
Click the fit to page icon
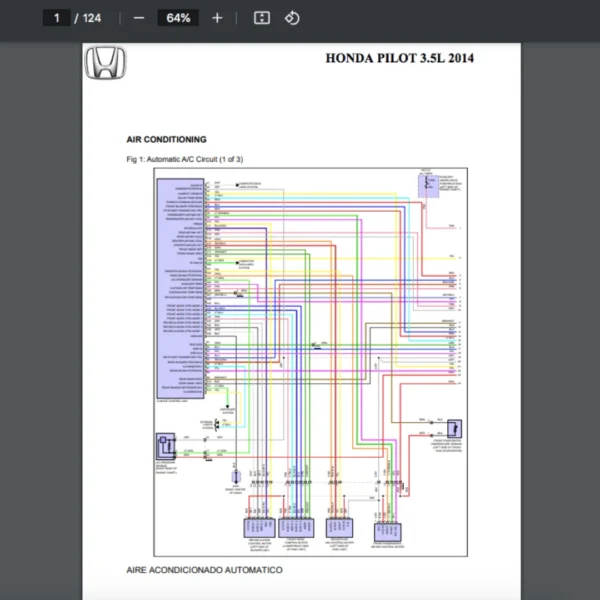point(261,18)
